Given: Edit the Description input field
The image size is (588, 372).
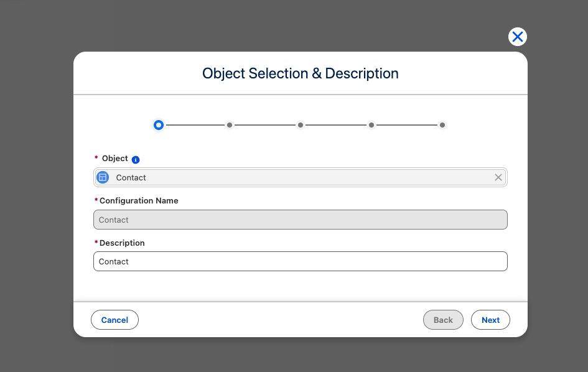Looking at the screenshot, I should (301, 261).
